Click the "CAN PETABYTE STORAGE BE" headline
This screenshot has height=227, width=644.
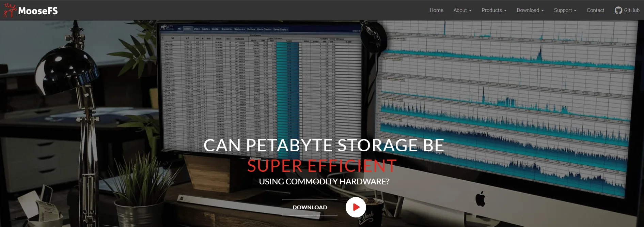[324, 146]
